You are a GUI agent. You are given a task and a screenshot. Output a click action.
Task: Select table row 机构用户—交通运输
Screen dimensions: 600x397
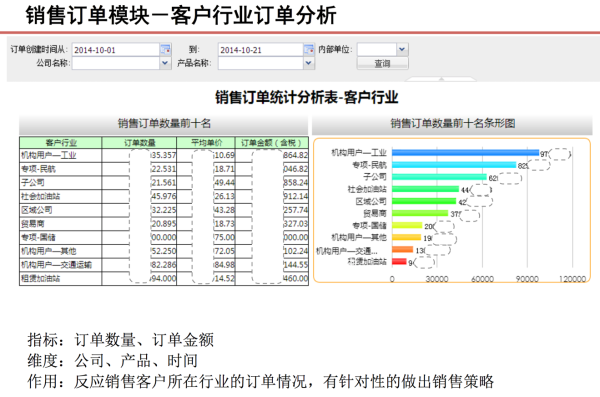164,265
